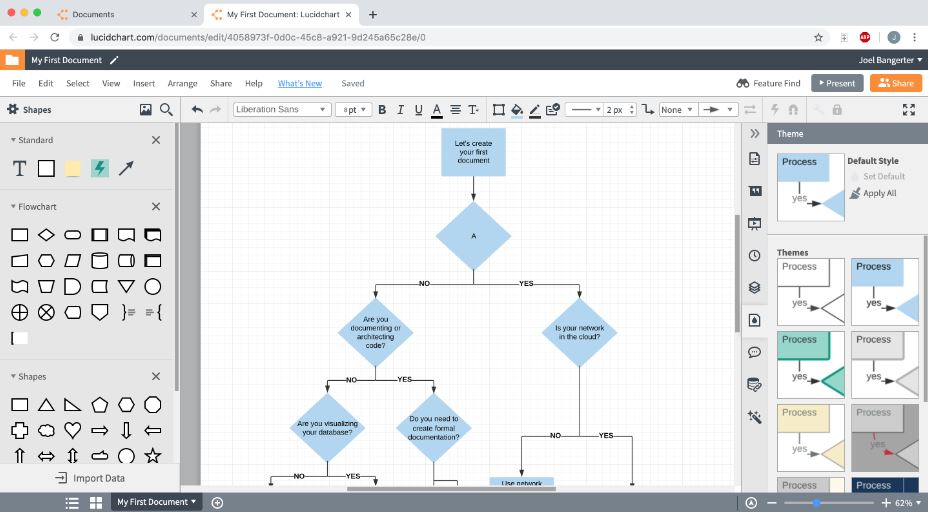Add a new page with plus icon
This screenshot has width=928, height=512.
pyautogui.click(x=217, y=503)
